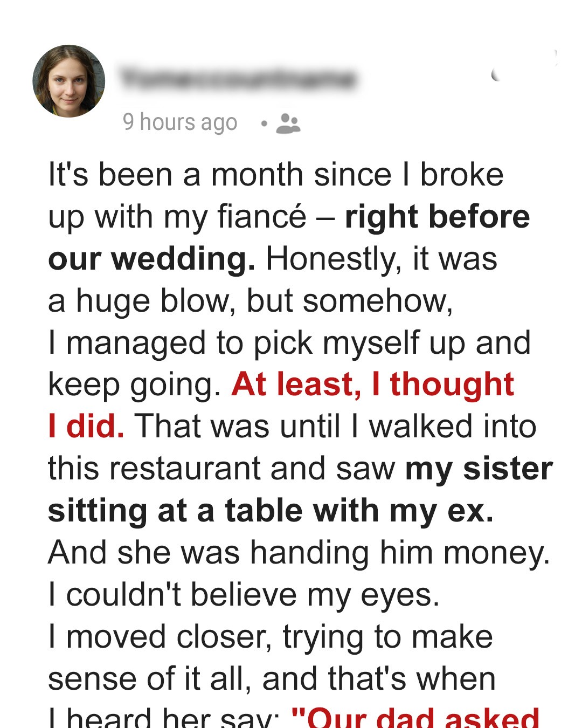Click the red quote 'Our dad asked'
Viewport: 582px width, 728px height.
415,717
